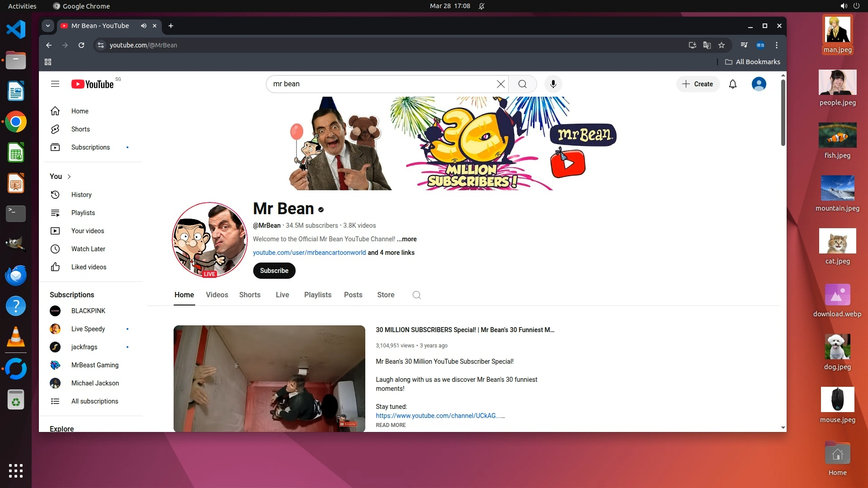
Task: Switch to the Playlists channel tab
Action: pos(317,295)
